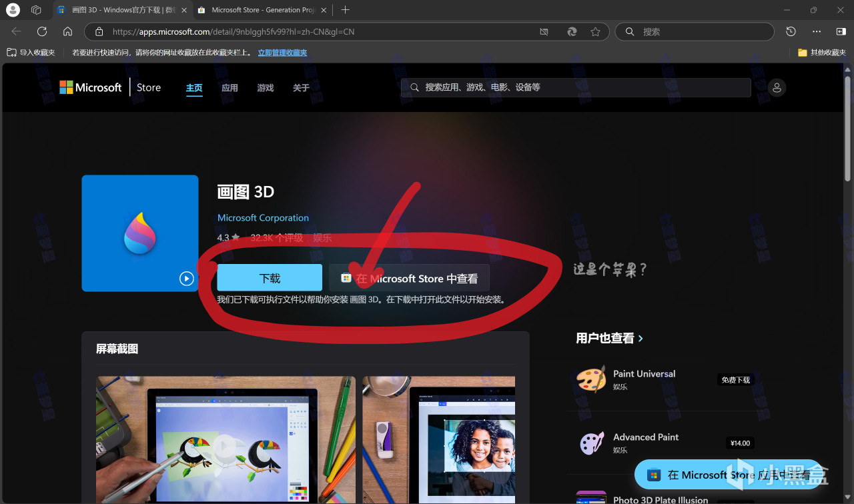The width and height of the screenshot is (854, 504).
Task: Select the 主页 Store navigation item
Action: 194,87
